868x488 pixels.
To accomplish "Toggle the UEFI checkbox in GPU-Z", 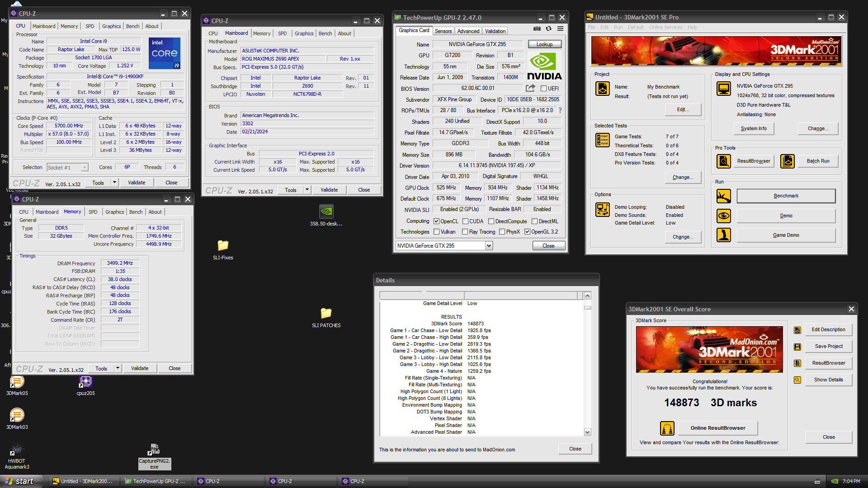I will 543,89.
